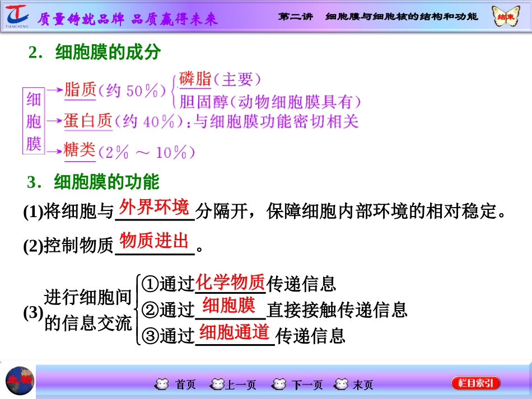Click the text 胆固醇(动物细胞膜具有)
532x399 pixels.
point(270,102)
